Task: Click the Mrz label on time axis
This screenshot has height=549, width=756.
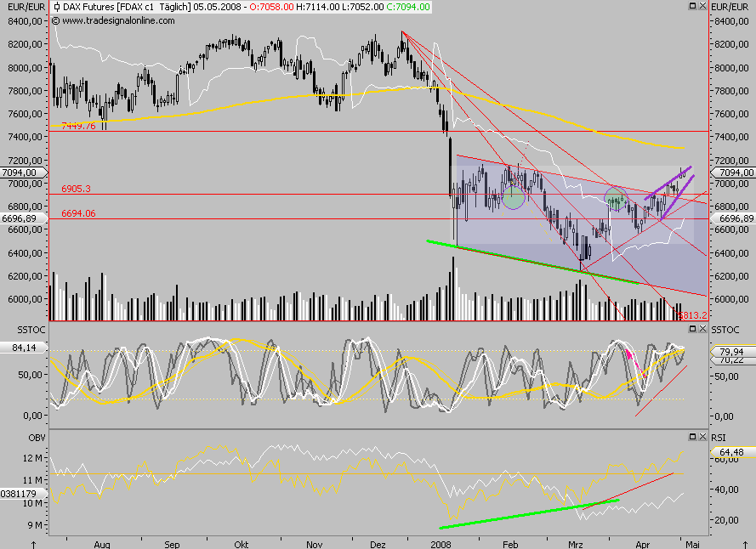Action: coord(575,544)
